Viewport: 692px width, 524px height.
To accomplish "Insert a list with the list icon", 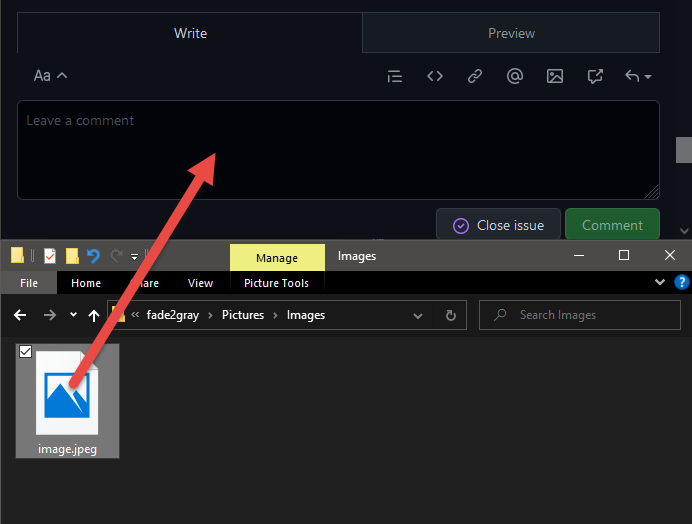I will click(395, 76).
